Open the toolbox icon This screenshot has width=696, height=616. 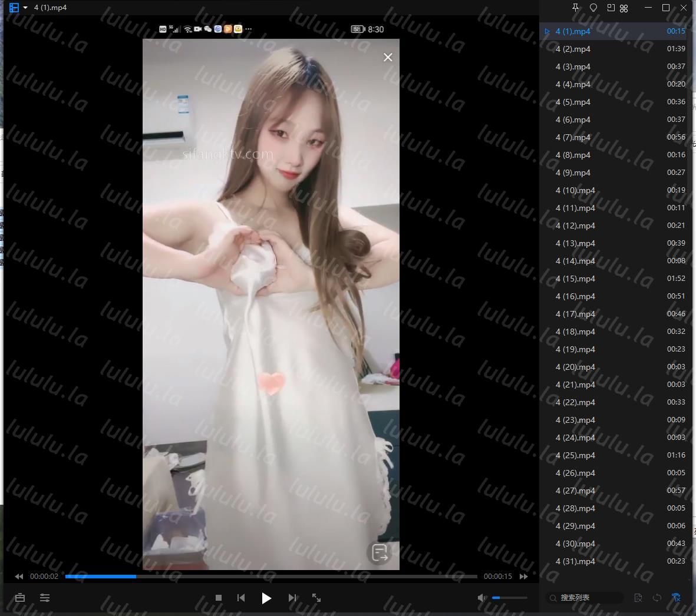20,598
